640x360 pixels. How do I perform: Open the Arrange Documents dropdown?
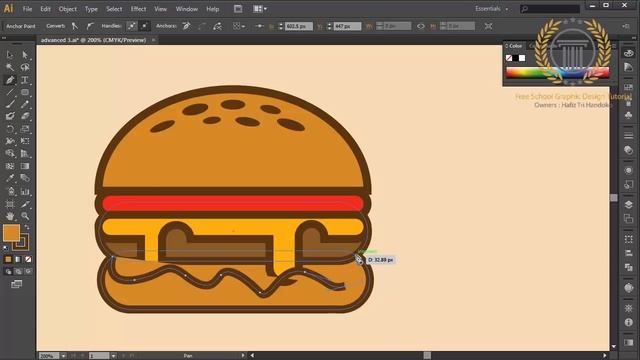pyautogui.click(x=260, y=9)
